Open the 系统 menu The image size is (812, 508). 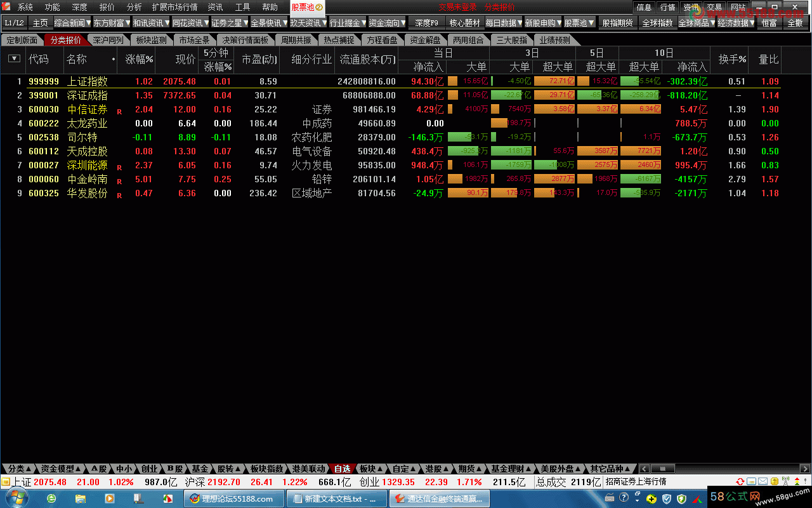(x=25, y=7)
